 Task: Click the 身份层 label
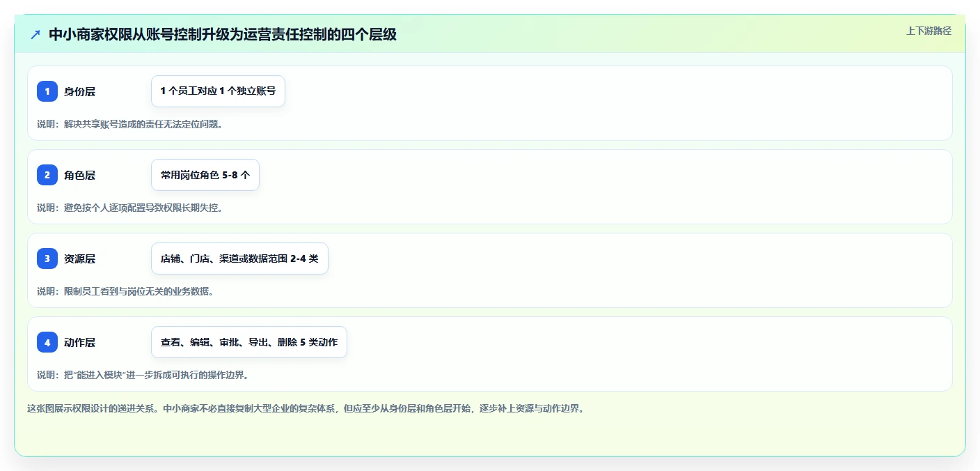click(79, 91)
